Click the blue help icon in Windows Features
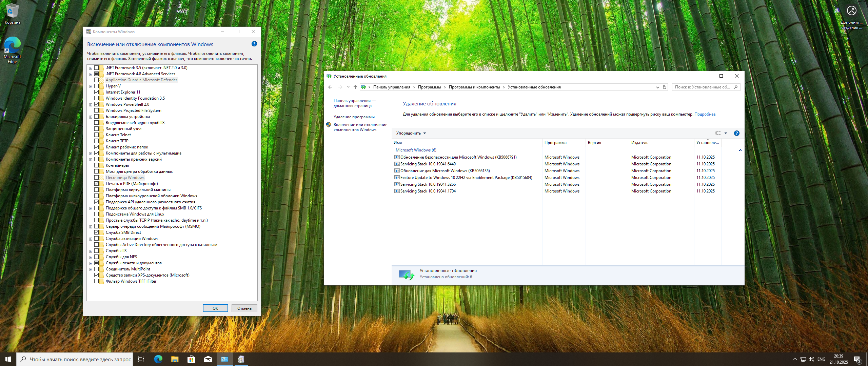 254,44
